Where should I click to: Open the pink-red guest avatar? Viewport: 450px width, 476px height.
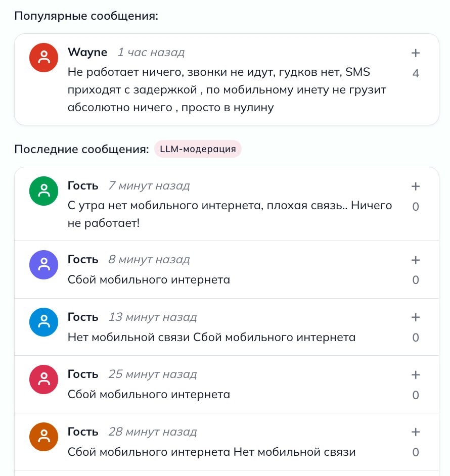[x=44, y=379]
